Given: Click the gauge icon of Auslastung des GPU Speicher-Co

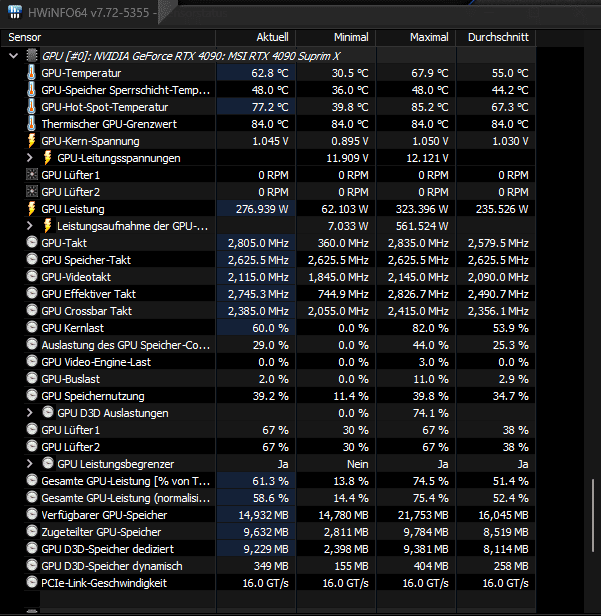Looking at the screenshot, I should pyautogui.click(x=32, y=344).
